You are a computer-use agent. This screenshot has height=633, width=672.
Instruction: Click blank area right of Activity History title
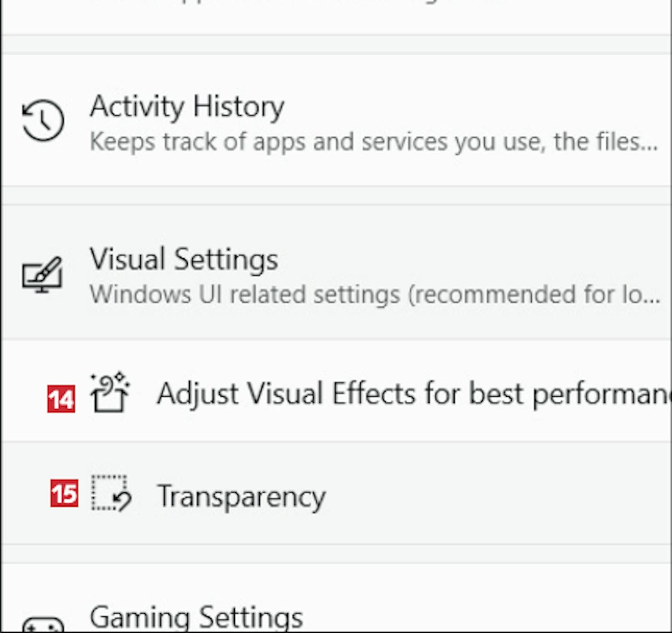[470, 107]
